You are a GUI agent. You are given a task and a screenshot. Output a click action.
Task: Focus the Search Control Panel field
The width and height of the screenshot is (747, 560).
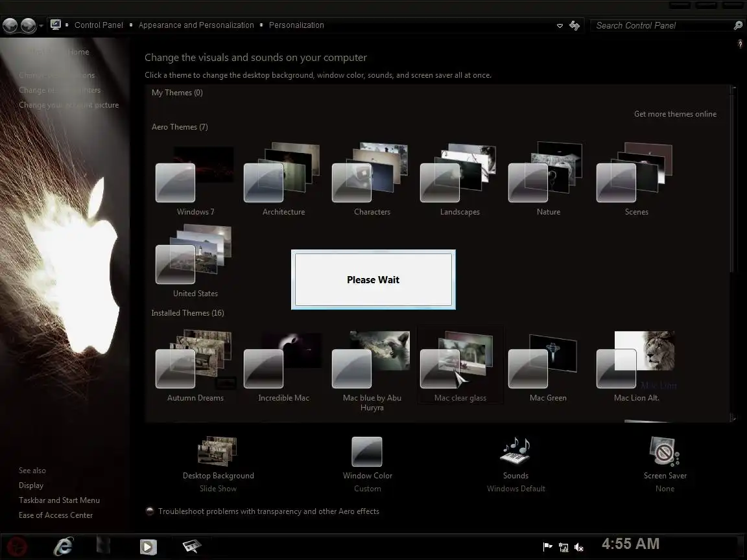click(662, 25)
